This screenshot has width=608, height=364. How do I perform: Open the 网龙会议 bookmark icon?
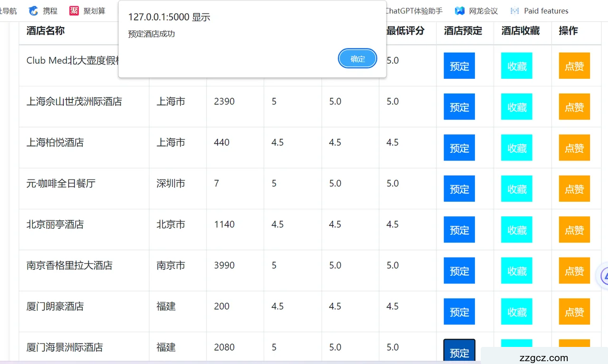pyautogui.click(x=459, y=10)
